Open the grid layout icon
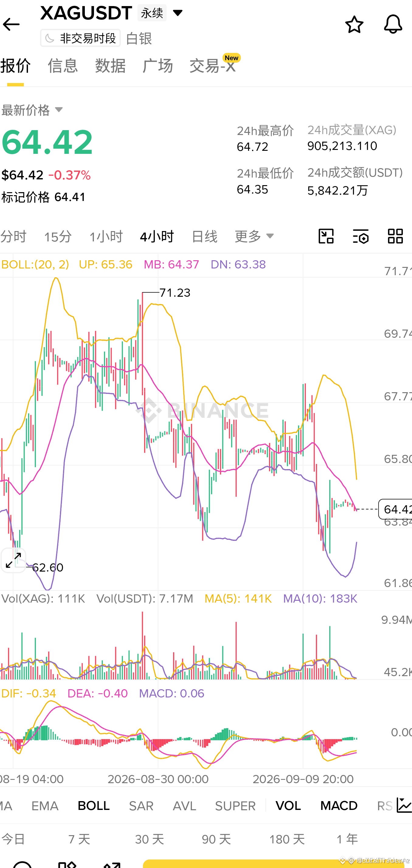412x868 pixels. pyautogui.click(x=395, y=236)
